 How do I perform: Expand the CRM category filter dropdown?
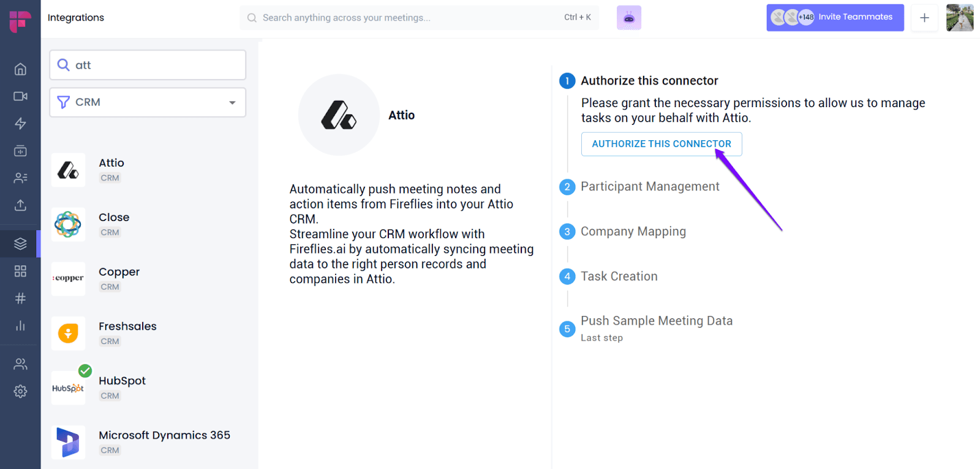(148, 102)
